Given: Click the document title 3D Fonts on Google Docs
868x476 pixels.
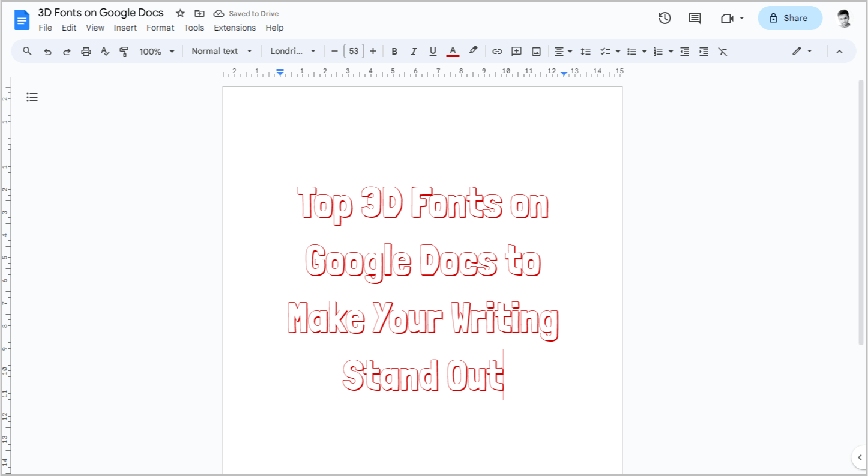Looking at the screenshot, I should 101,13.
